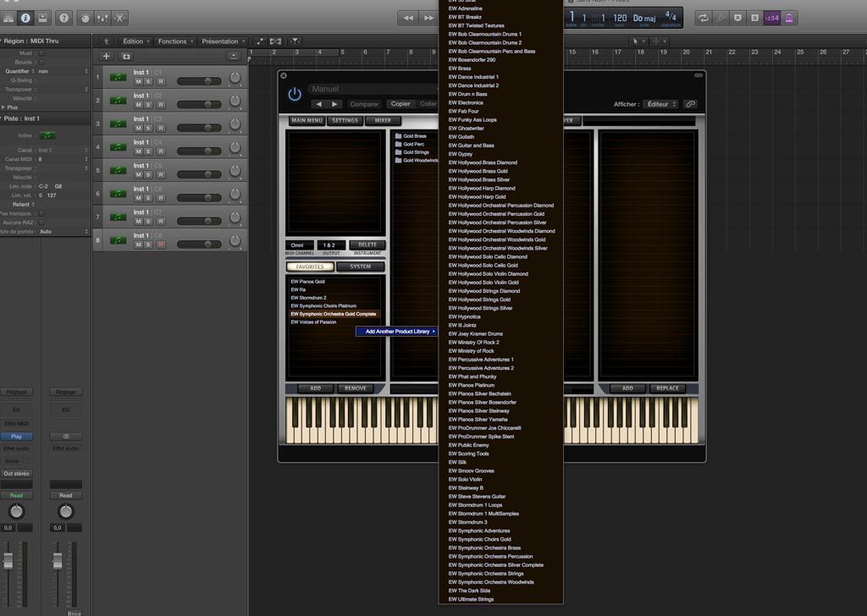Click the track 8 green instrument icon
867x616 pixels.
point(118,240)
